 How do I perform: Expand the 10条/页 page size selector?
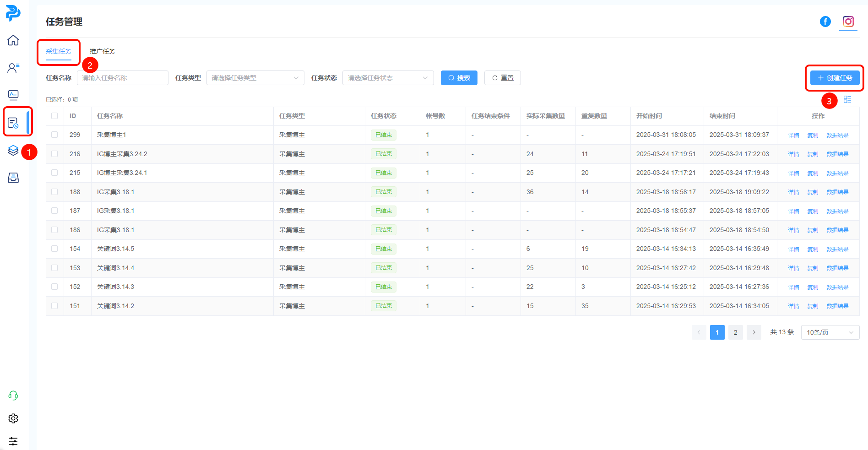[x=830, y=332]
